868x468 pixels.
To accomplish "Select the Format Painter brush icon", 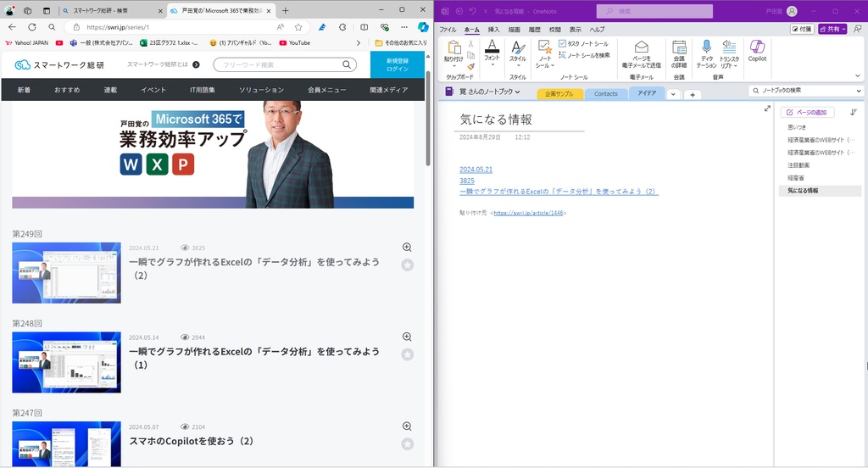I will click(x=470, y=66).
